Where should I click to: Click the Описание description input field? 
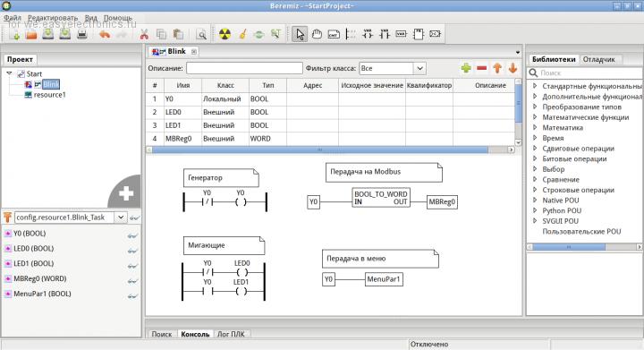point(244,68)
